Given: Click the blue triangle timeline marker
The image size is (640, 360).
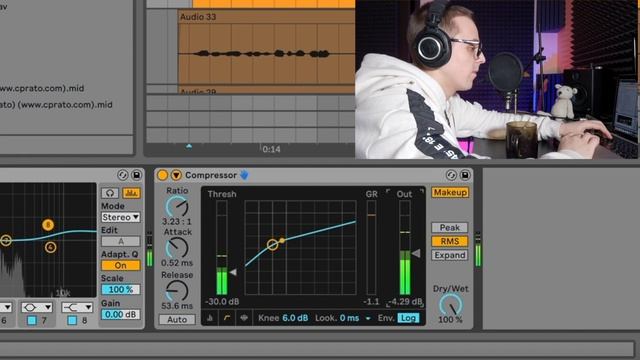Looking at the screenshot, I should pyautogui.click(x=189, y=146).
